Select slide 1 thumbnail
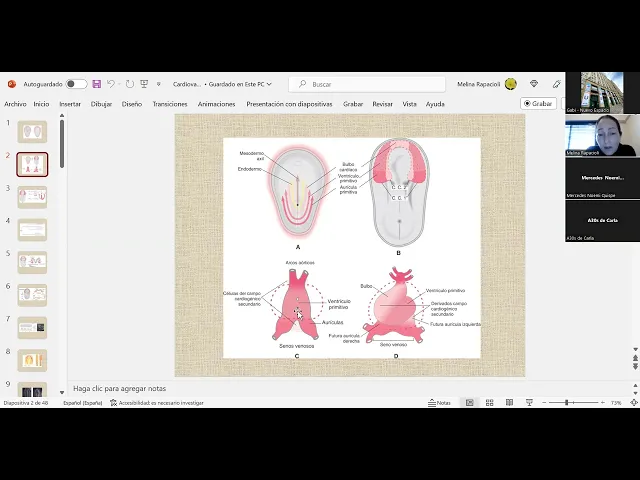The image size is (640, 480). [32, 132]
